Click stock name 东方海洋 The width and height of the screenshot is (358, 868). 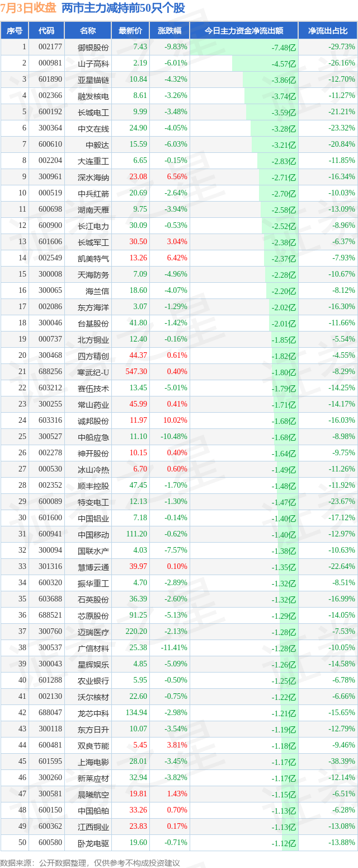[93, 307]
